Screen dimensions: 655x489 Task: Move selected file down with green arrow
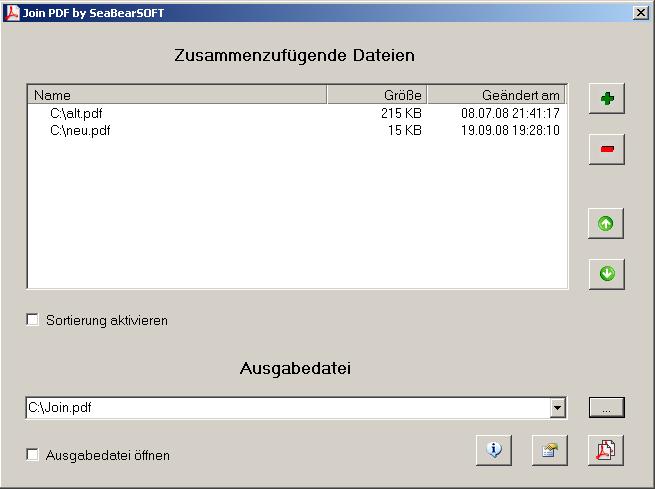pyautogui.click(x=606, y=274)
